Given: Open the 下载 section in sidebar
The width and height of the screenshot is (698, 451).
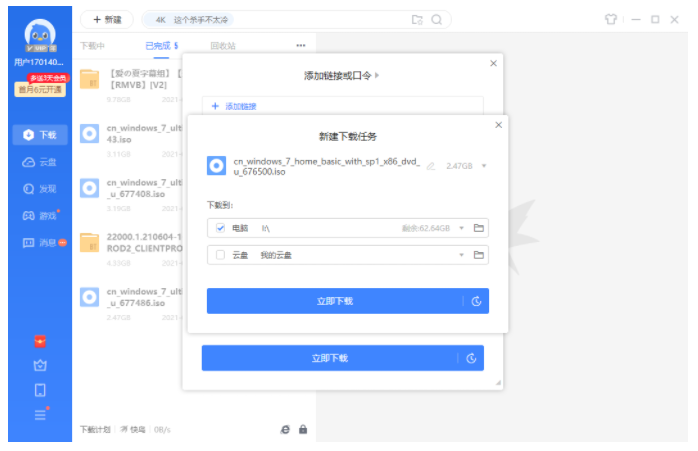Looking at the screenshot, I should pos(40,135).
